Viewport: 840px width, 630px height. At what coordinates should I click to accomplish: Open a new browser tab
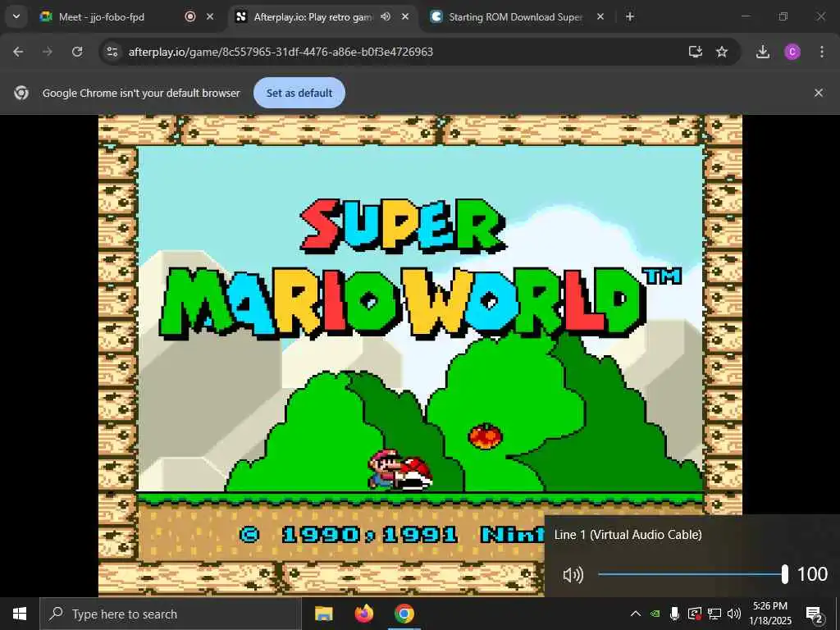[630, 16]
